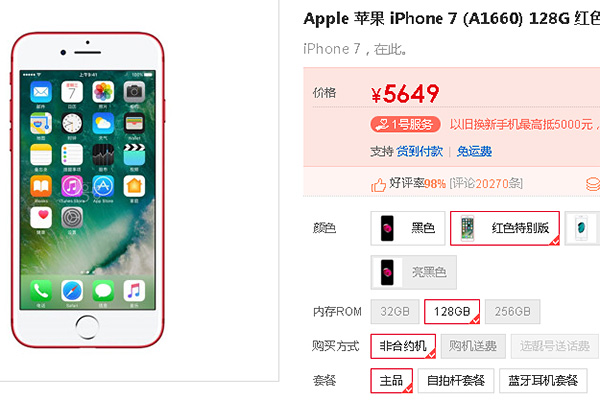Select 非合约机 purchase method
600x400 pixels.
point(403,346)
